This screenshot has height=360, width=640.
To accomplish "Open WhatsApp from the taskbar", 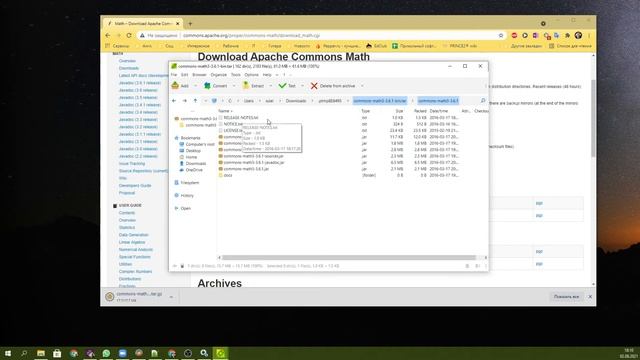I will pyautogui.click(x=106, y=353).
